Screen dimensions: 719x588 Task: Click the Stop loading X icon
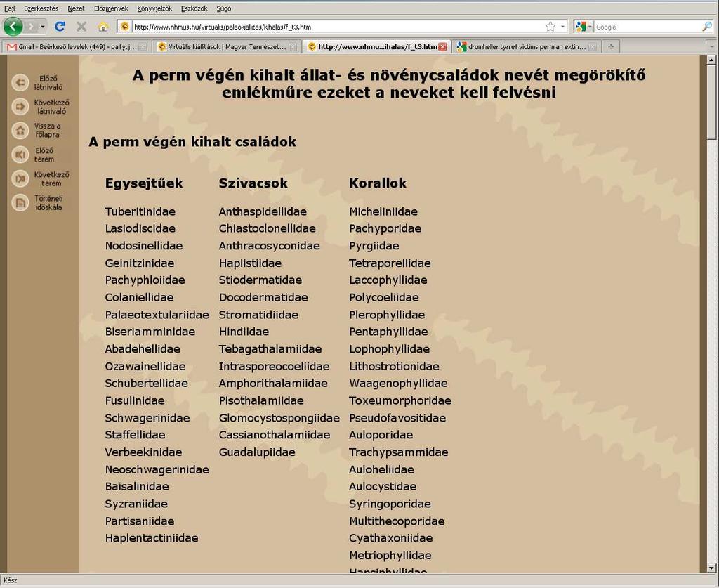click(x=81, y=27)
